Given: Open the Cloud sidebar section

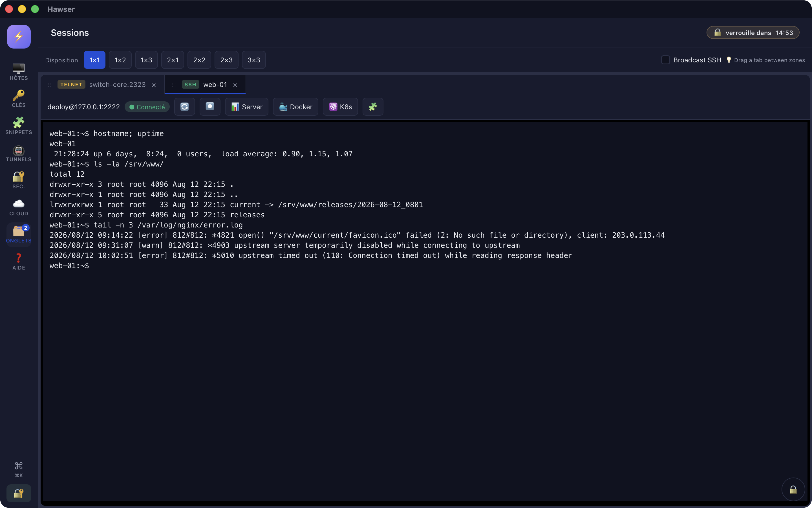Looking at the screenshot, I should pyautogui.click(x=19, y=207).
